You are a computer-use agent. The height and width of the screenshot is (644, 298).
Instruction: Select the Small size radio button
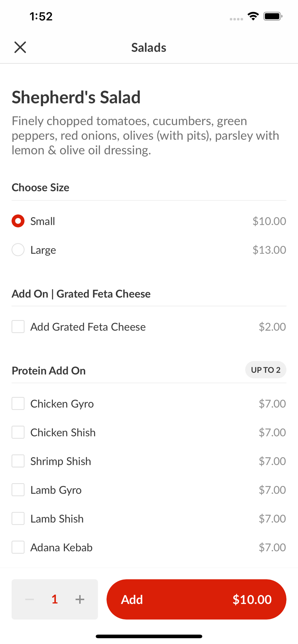tap(18, 221)
